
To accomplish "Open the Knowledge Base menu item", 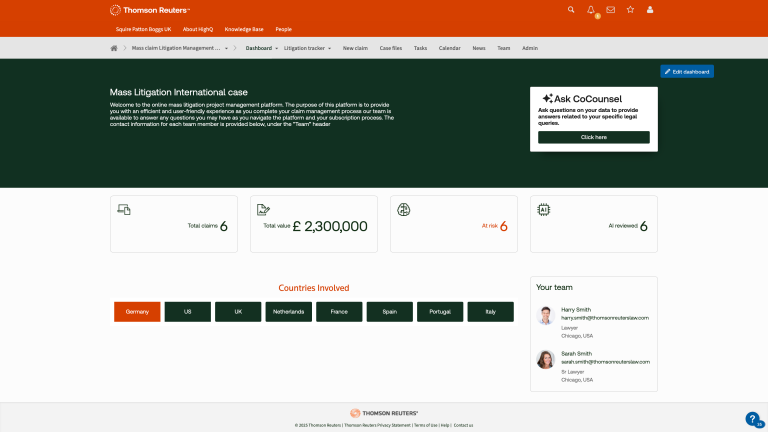I will coord(244,29).
